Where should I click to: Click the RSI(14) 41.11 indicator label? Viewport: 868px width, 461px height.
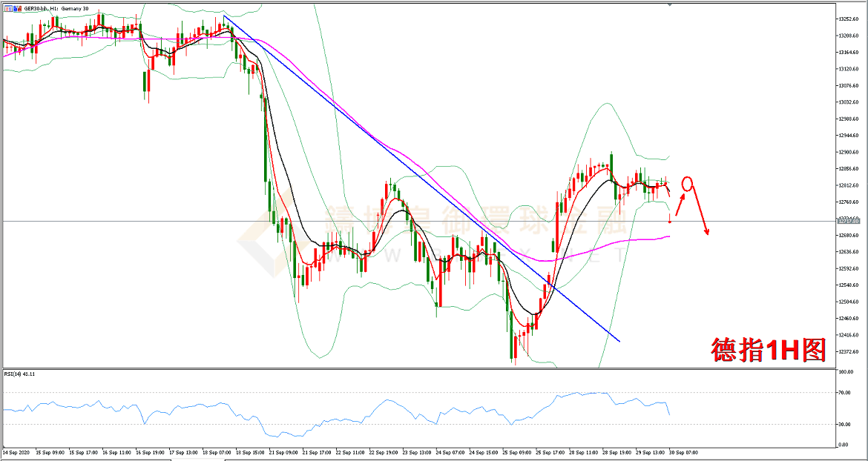19,374
